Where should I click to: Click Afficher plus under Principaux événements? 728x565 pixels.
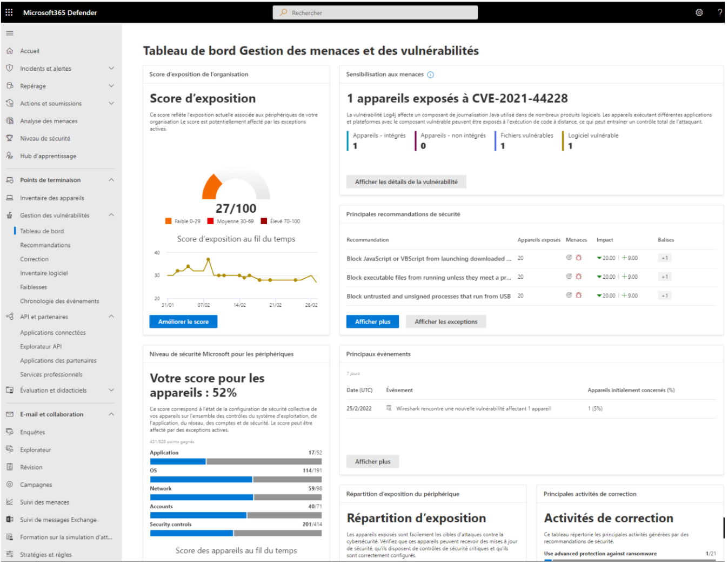point(372,461)
